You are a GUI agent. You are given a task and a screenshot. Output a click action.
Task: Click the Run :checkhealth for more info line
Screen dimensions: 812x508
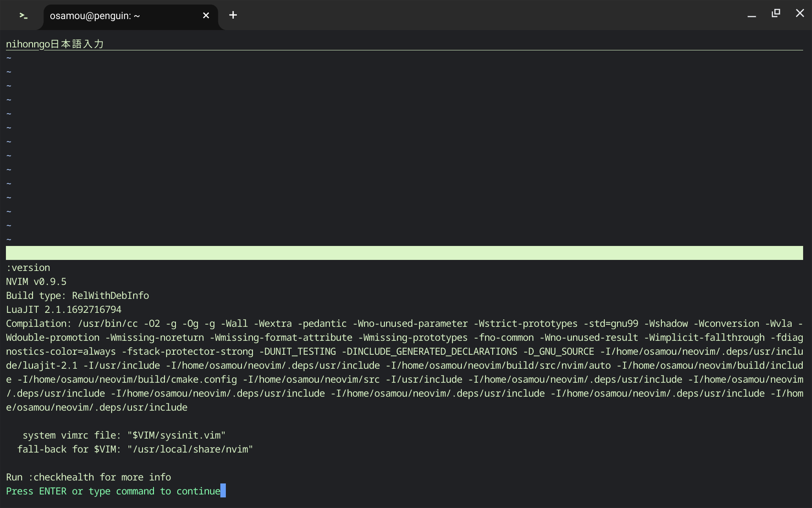pos(88,477)
